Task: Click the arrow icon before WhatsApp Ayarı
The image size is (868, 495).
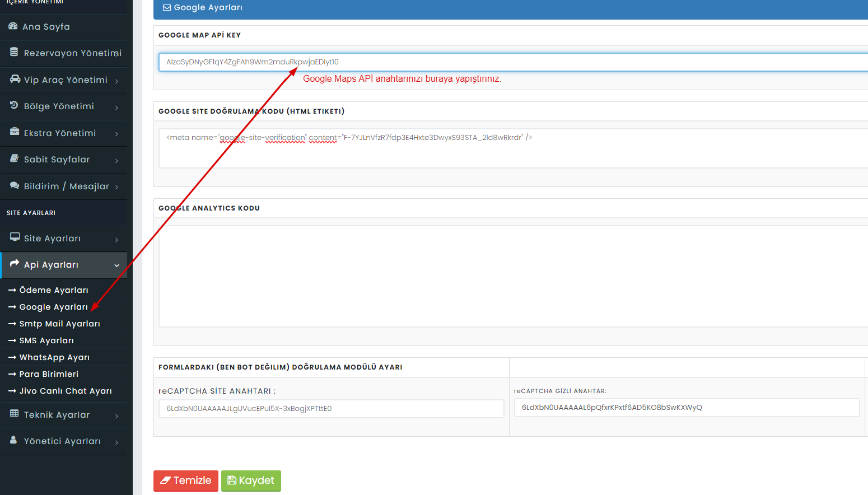Action: [12, 357]
